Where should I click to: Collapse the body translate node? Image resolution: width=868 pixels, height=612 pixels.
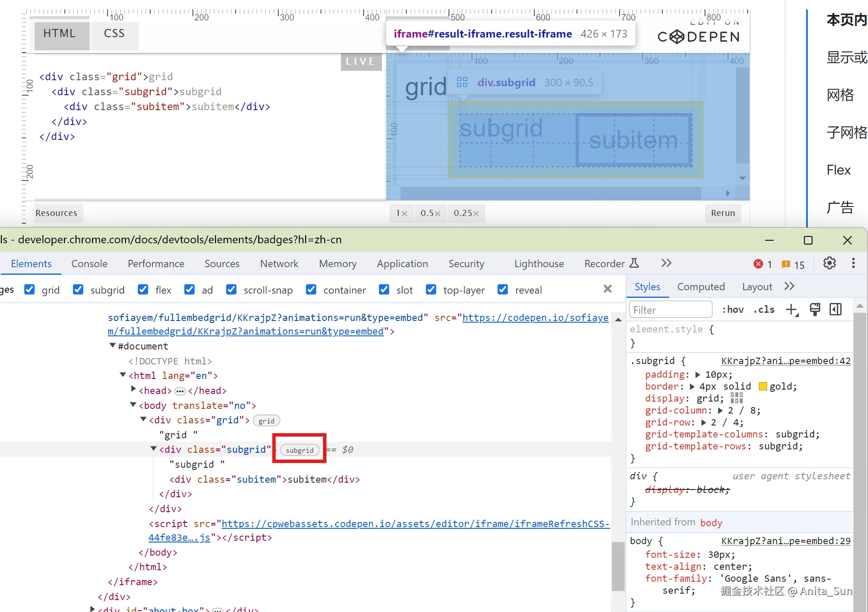(133, 405)
